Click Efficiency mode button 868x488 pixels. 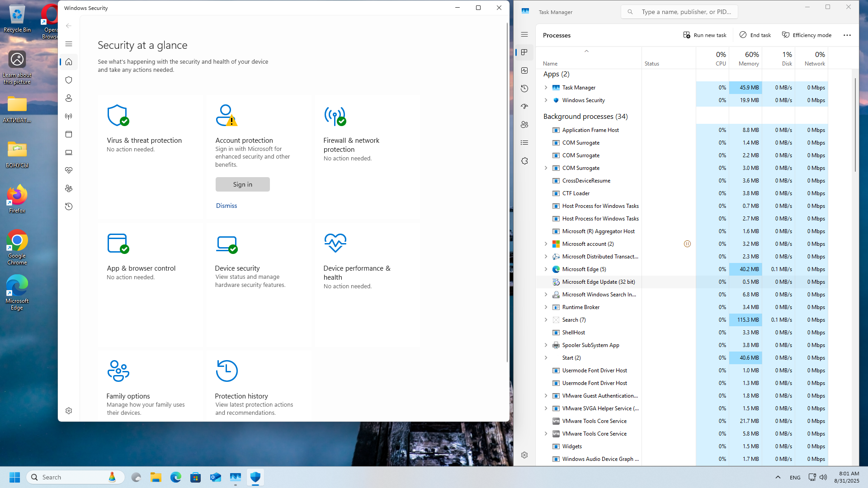pos(807,35)
